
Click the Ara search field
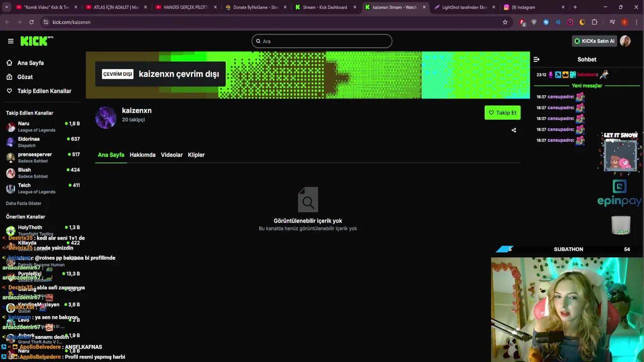click(322, 41)
